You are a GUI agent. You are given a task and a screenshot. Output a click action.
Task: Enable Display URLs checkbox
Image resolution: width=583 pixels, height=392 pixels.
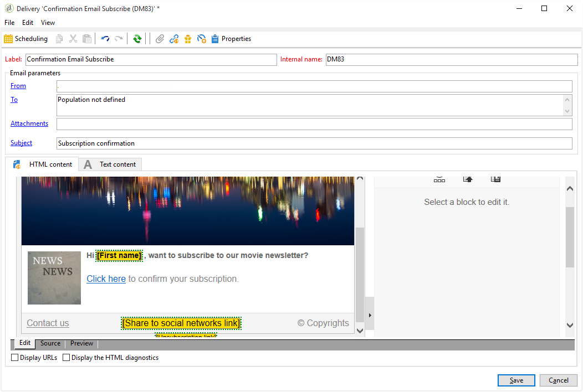click(x=15, y=358)
